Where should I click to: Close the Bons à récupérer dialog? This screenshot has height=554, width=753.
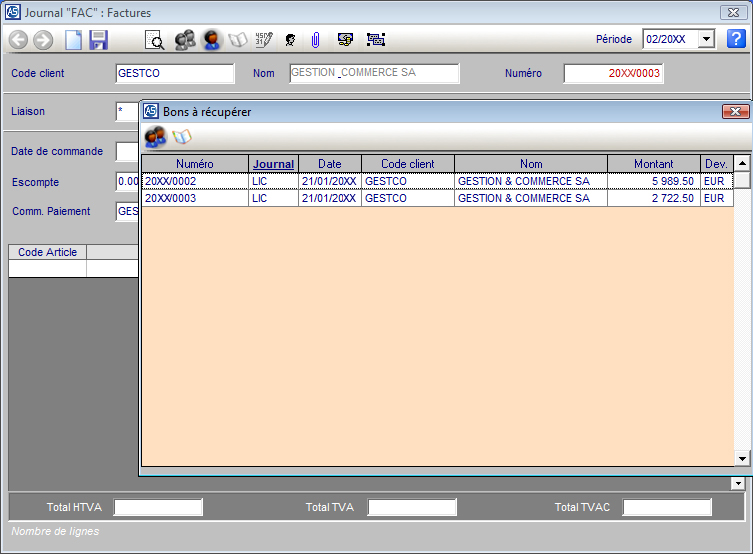735,112
